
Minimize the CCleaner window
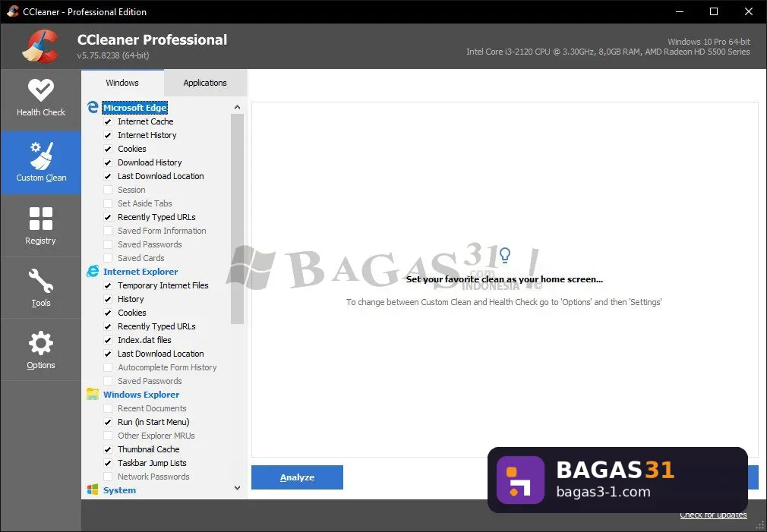click(680, 11)
